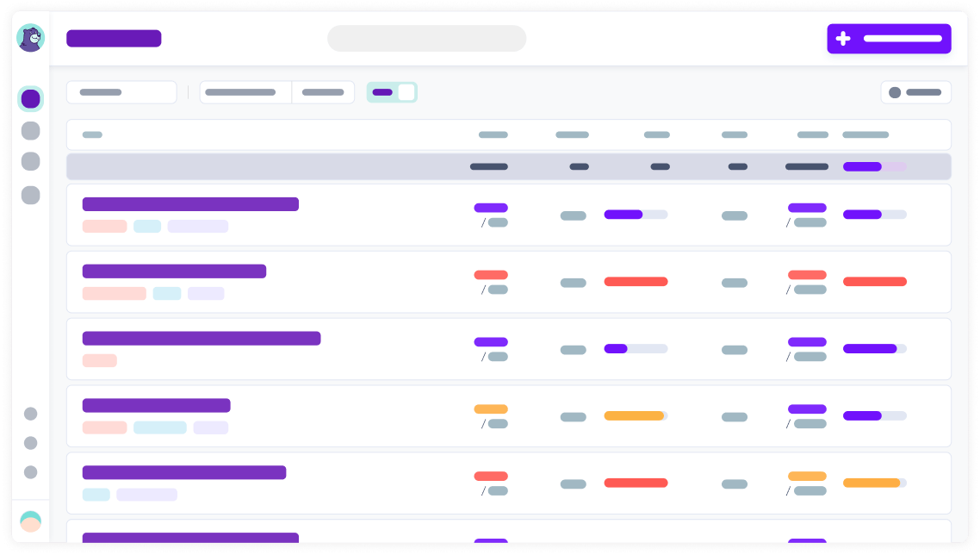The image size is (980, 555).
Task: Open the third gray square sidebar icon
Action: tap(31, 196)
